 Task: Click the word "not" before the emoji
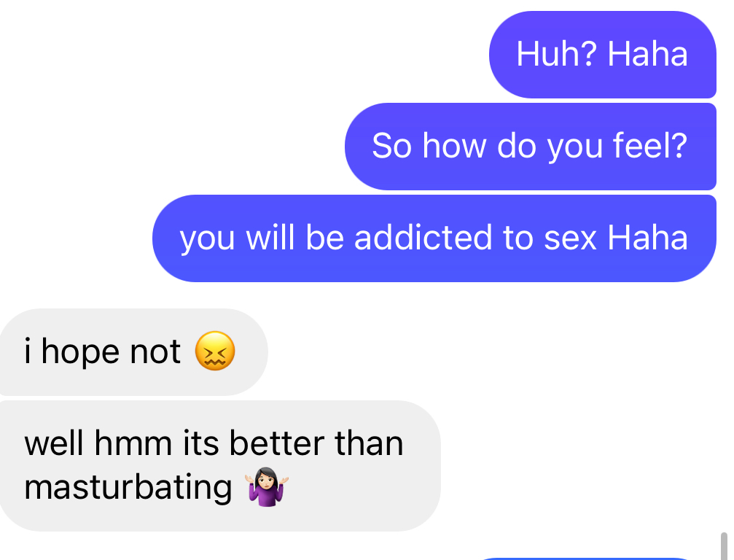click(155, 351)
